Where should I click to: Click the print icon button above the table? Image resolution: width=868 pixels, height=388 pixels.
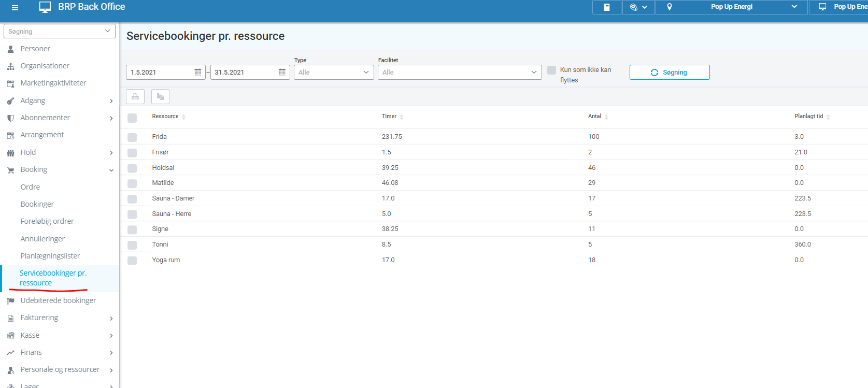[x=135, y=97]
